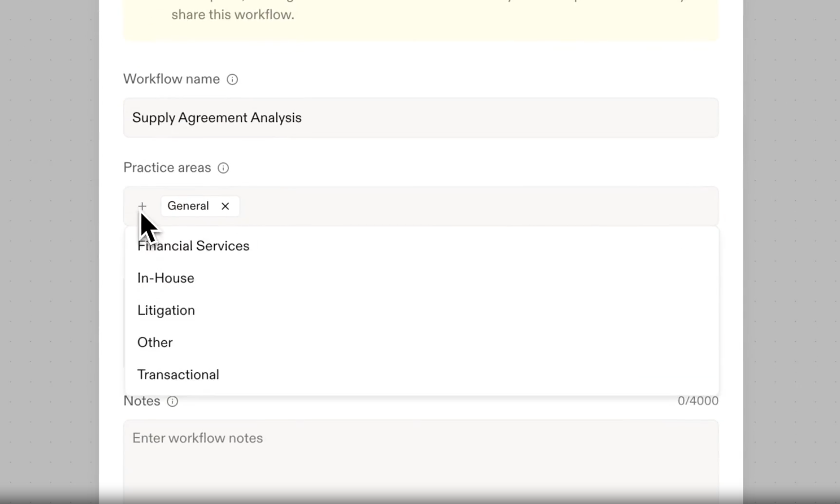Click the Workflow name label text
840x504 pixels.
click(171, 79)
